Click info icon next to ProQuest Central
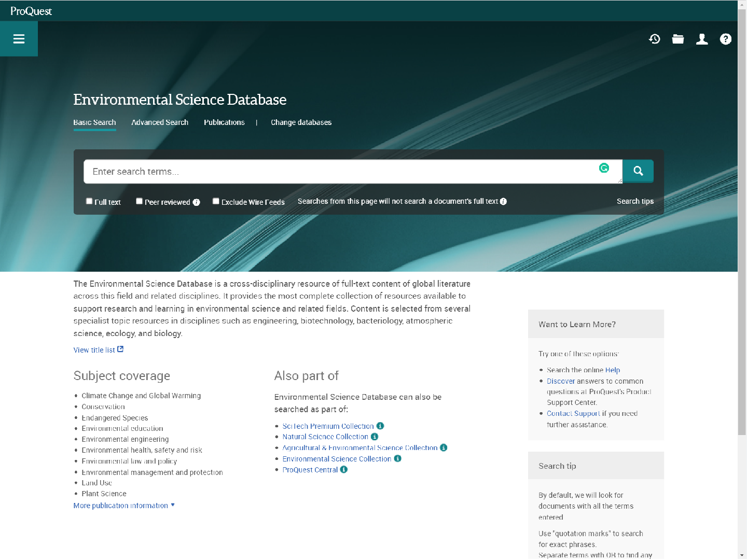747x560 pixels. click(343, 470)
